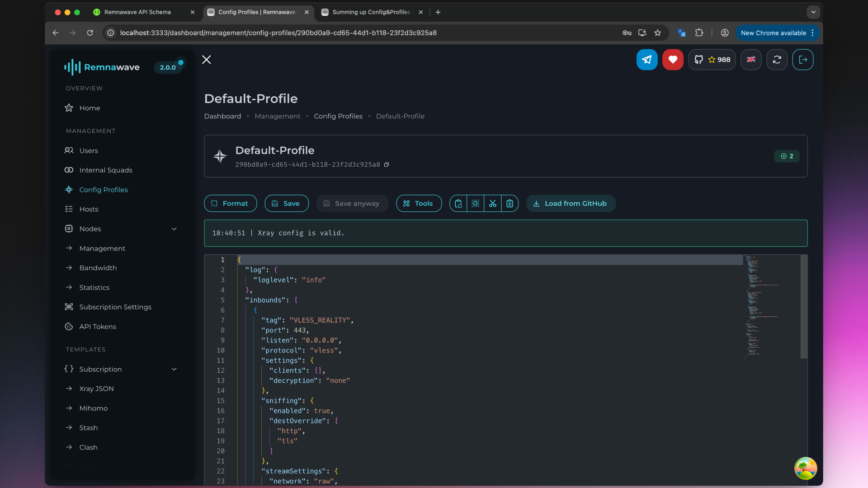This screenshot has height=488, width=868.
Task: Select all code with dotted-square icon
Action: pos(475,203)
